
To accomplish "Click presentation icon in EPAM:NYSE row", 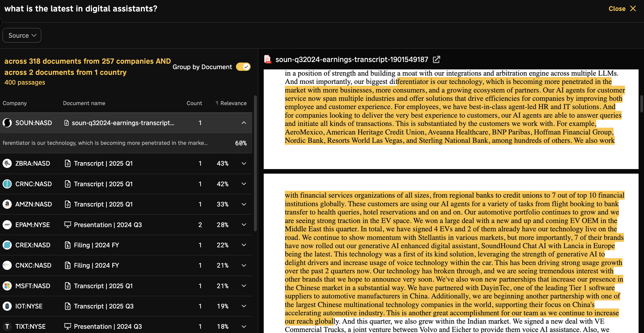I will [67, 225].
